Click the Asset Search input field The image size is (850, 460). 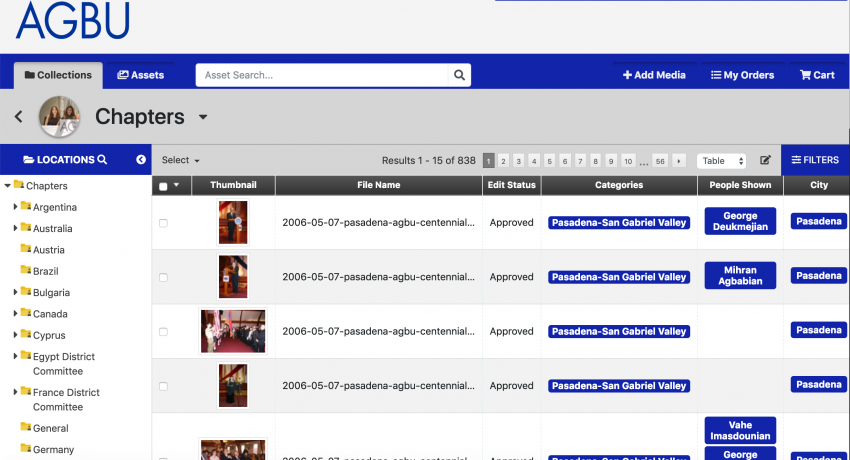coord(322,75)
